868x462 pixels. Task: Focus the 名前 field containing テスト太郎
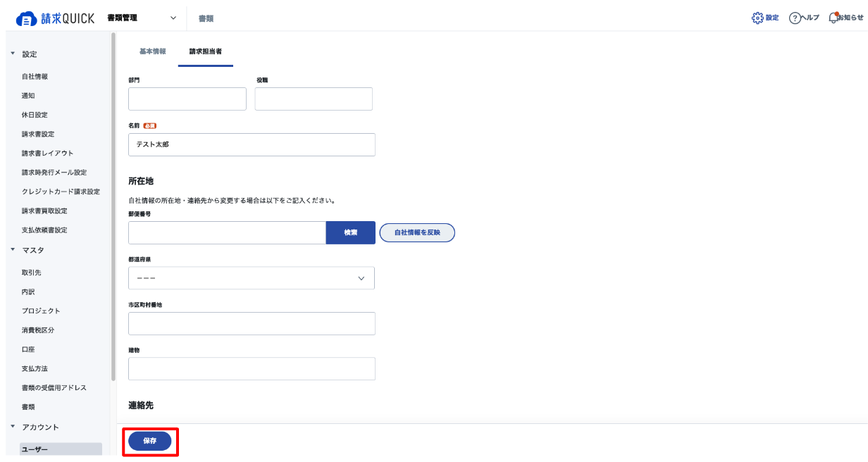coord(252,144)
